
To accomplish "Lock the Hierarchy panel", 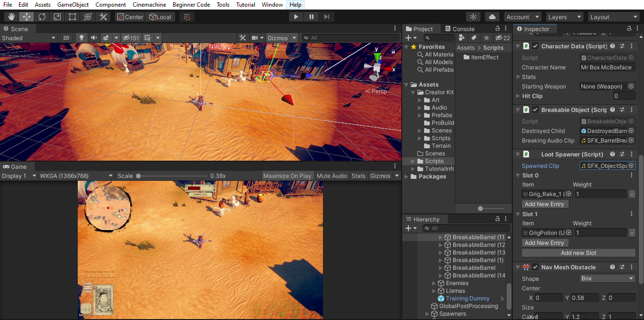I will pyautogui.click(x=497, y=219).
